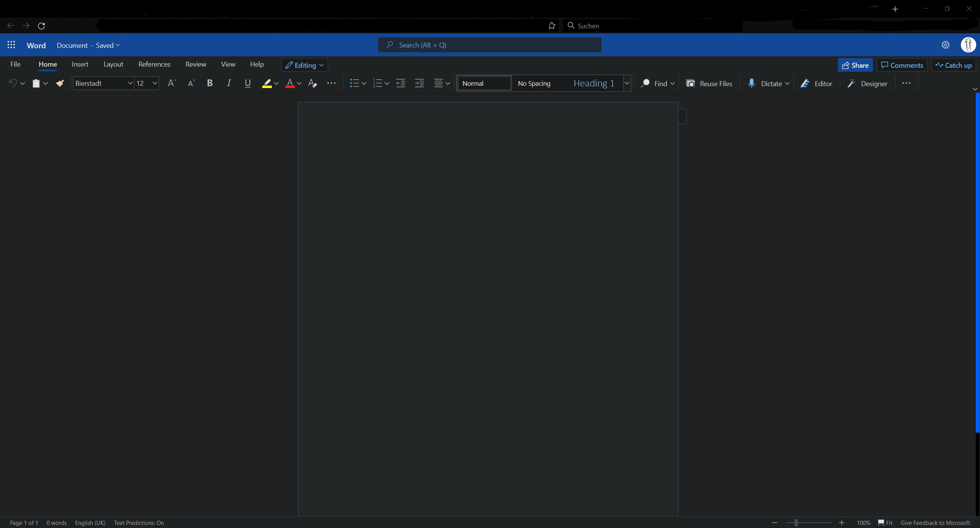The height and width of the screenshot is (528, 980).
Task: Click Give Feedback to Microsoft link
Action: pyautogui.click(x=935, y=523)
